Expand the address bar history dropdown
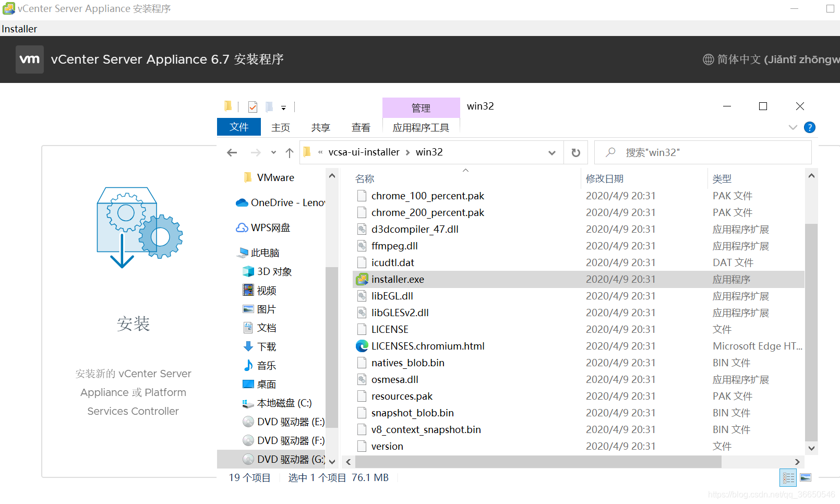The width and height of the screenshot is (840, 504). pos(551,152)
